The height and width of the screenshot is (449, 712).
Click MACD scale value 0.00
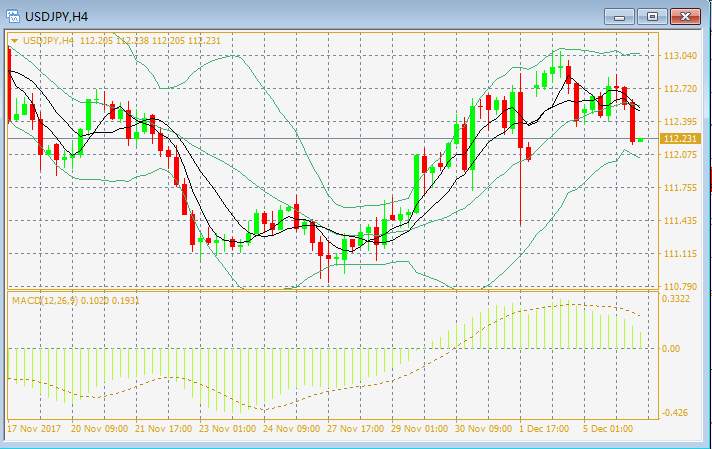(x=671, y=349)
